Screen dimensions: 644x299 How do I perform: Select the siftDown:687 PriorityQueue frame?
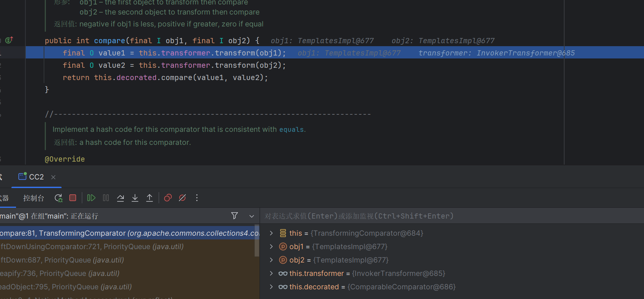coord(127,260)
